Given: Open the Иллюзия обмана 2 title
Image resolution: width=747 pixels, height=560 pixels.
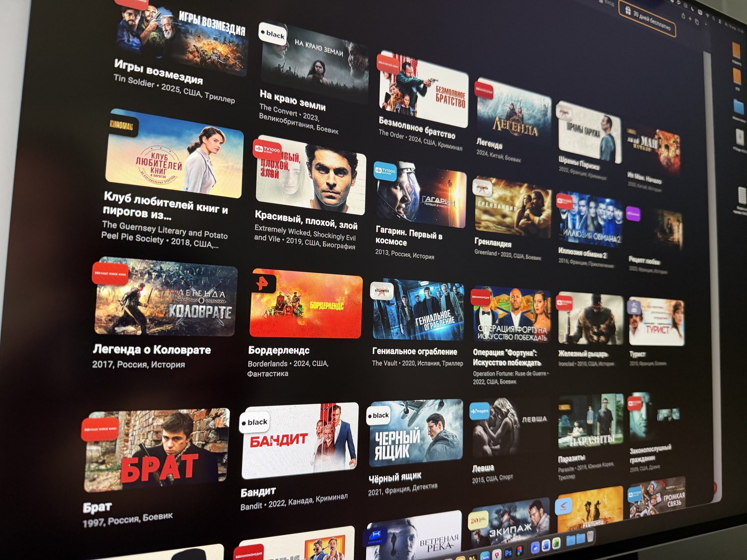Looking at the screenshot, I should tap(582, 253).
